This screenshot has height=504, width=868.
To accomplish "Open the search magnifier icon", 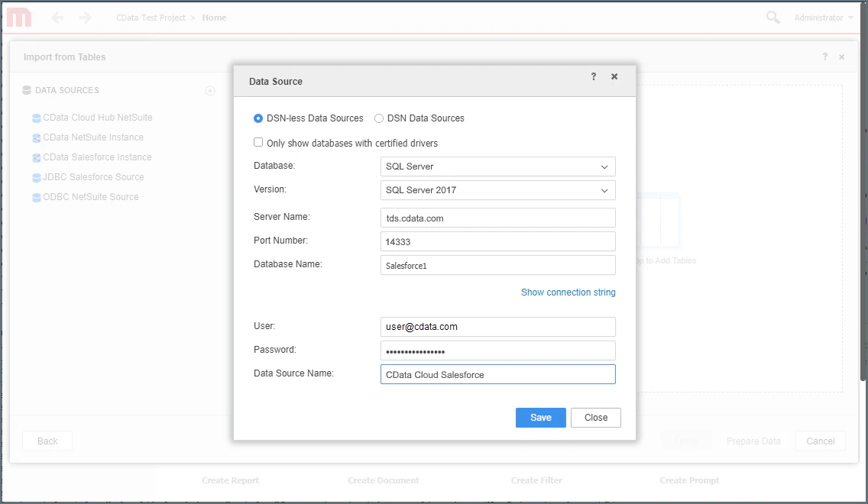I will [772, 17].
